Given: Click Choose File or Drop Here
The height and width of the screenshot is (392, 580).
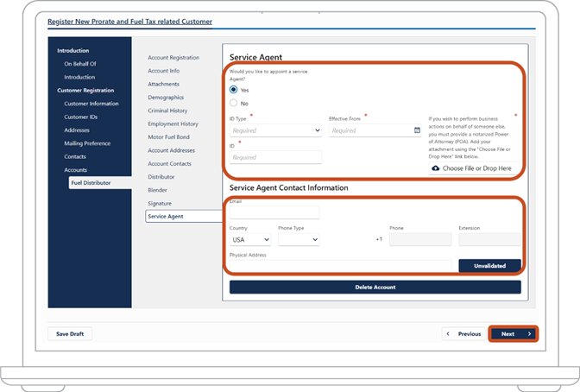Looking at the screenshot, I should click(x=475, y=168).
